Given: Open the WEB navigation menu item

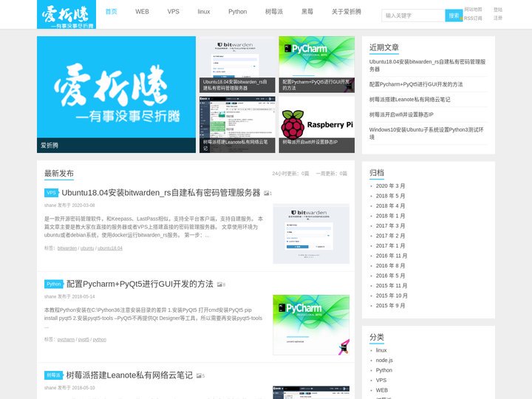Looking at the screenshot, I should pos(142,12).
